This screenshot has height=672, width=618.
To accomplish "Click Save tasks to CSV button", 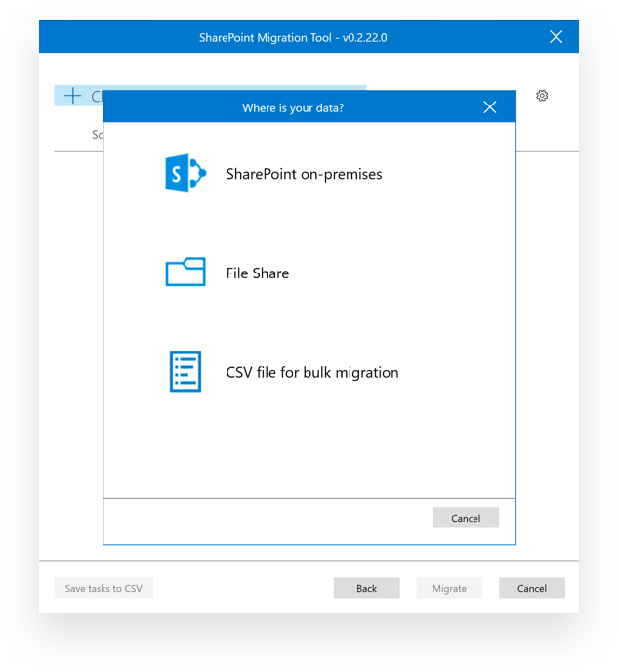I will click(103, 588).
